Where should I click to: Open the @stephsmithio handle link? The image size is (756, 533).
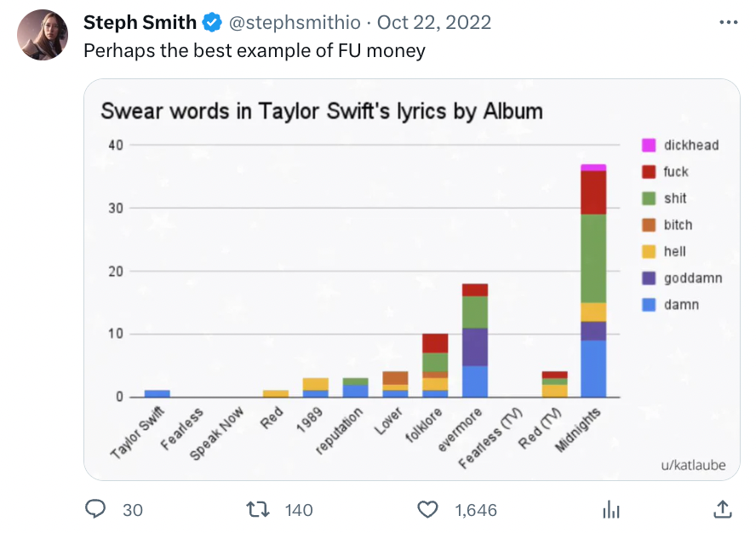(x=295, y=22)
